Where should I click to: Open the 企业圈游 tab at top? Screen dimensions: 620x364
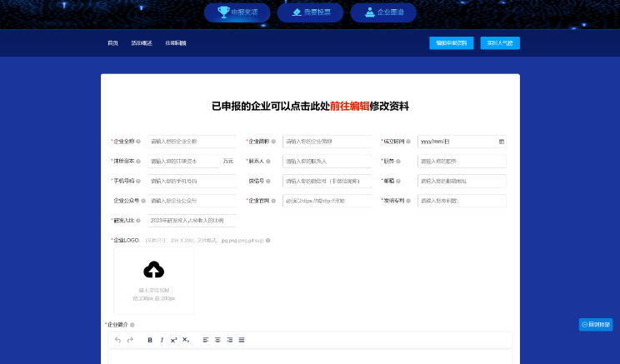[383, 12]
